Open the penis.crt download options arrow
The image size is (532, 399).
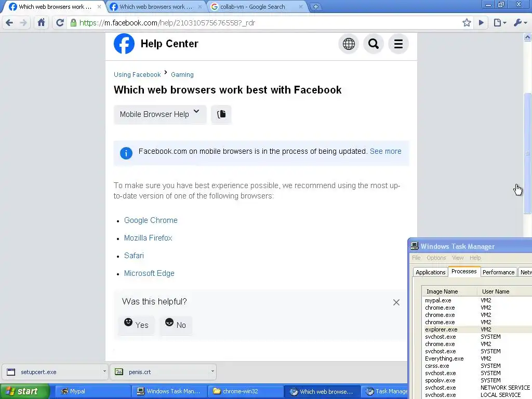click(x=212, y=371)
